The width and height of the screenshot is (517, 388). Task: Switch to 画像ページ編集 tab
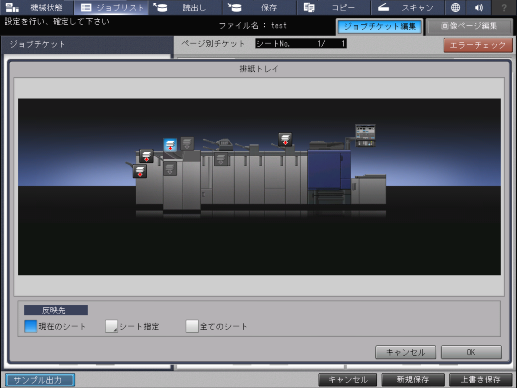(469, 26)
